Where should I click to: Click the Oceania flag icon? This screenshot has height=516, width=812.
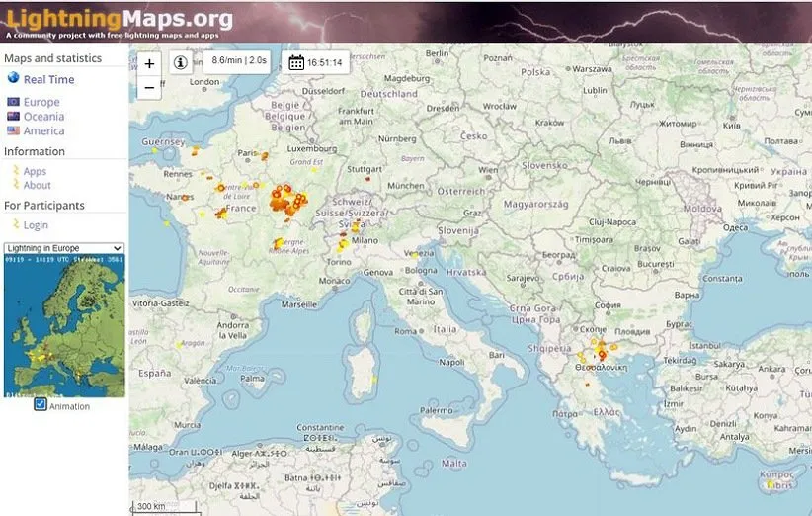click(x=13, y=117)
